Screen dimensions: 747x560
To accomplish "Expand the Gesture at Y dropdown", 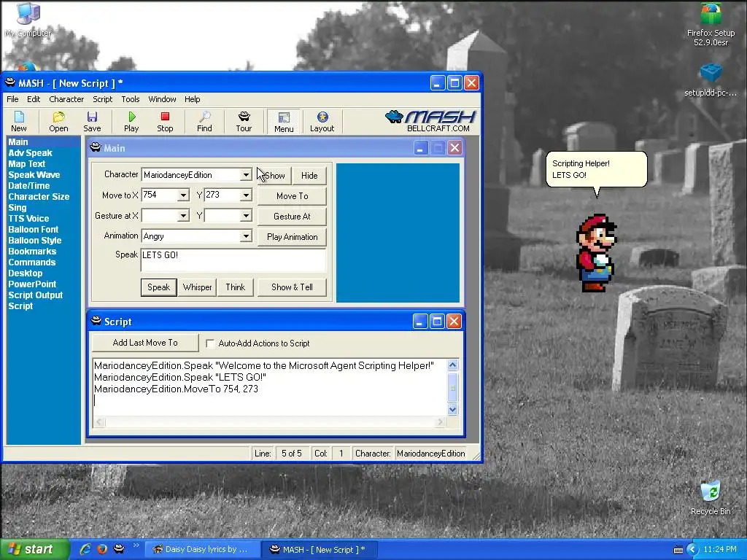I will tap(245, 216).
